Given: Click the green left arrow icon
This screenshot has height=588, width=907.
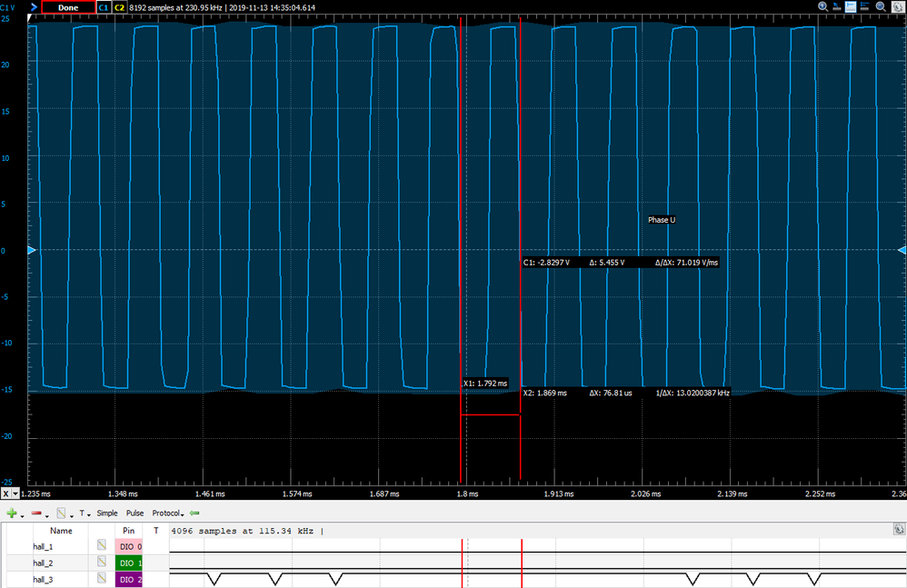Looking at the screenshot, I should (x=194, y=513).
